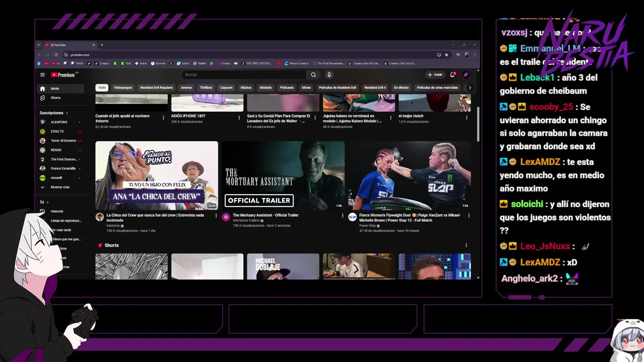
Task: Select Películas de artes marciales chip
Action: [438, 87]
